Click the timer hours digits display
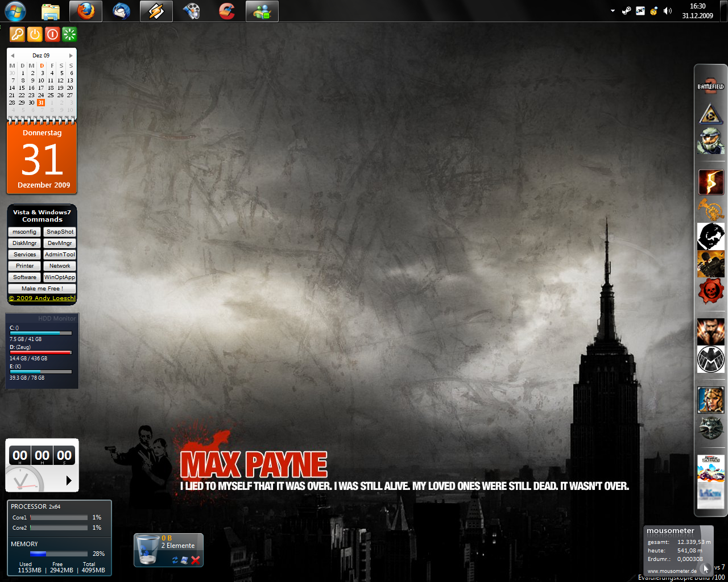The image size is (728, 582). [20, 455]
